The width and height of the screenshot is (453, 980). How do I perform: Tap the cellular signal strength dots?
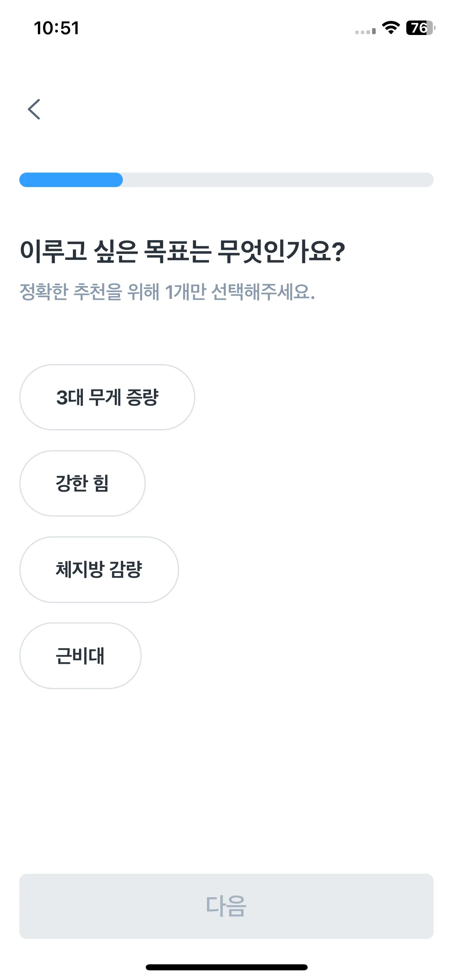(x=365, y=31)
